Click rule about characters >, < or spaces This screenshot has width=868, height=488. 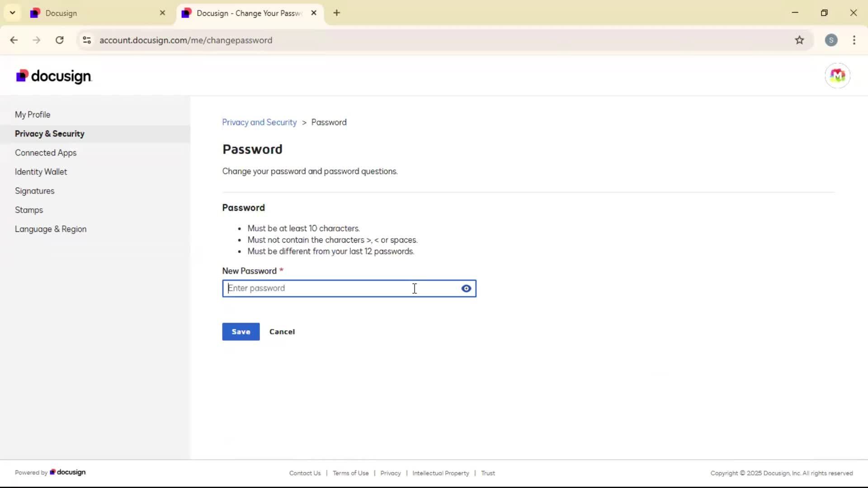[x=332, y=240]
